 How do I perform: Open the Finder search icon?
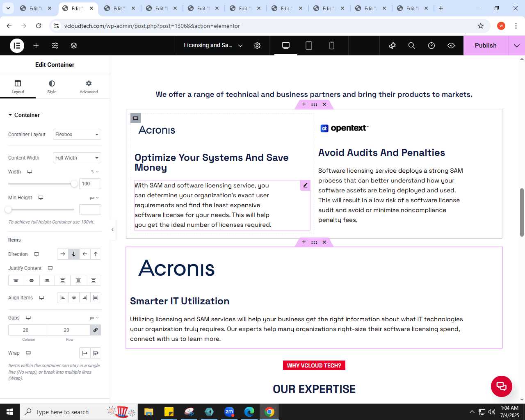click(412, 46)
